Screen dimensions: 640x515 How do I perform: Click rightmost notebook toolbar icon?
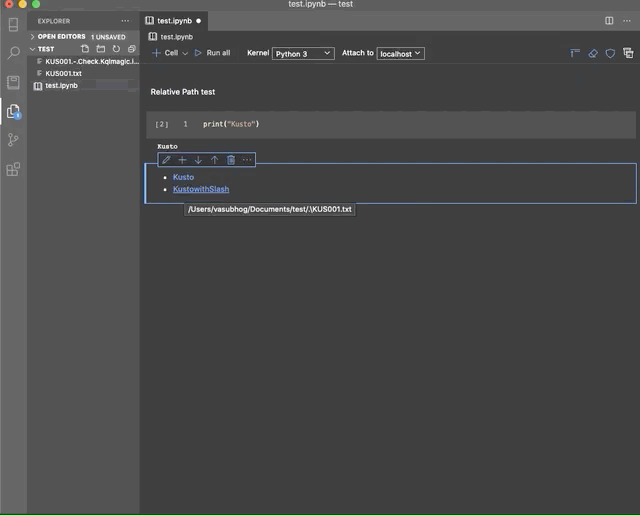pos(628,53)
